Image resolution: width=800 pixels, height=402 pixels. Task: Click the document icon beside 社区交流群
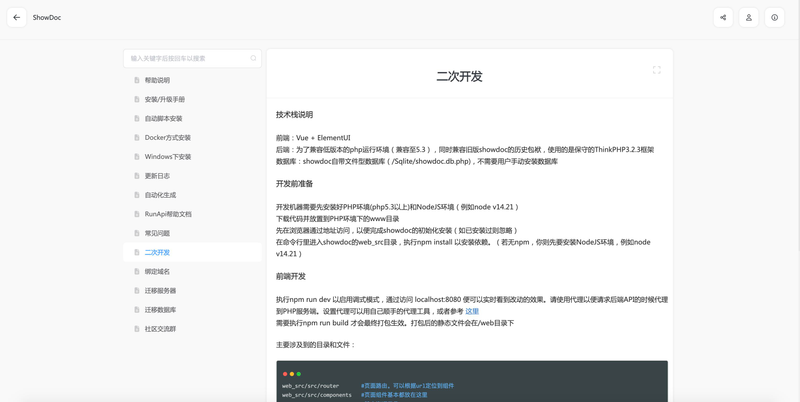[137, 329]
